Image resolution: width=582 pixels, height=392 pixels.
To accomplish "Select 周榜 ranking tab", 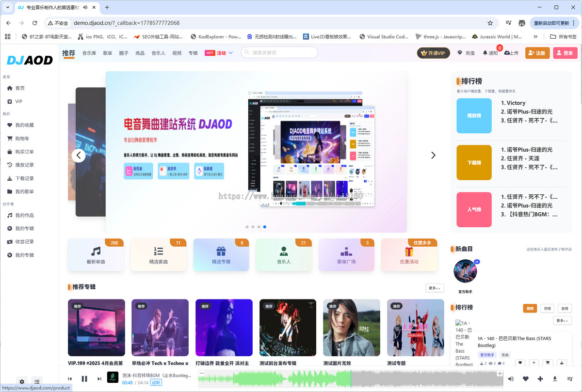I will [x=530, y=308].
